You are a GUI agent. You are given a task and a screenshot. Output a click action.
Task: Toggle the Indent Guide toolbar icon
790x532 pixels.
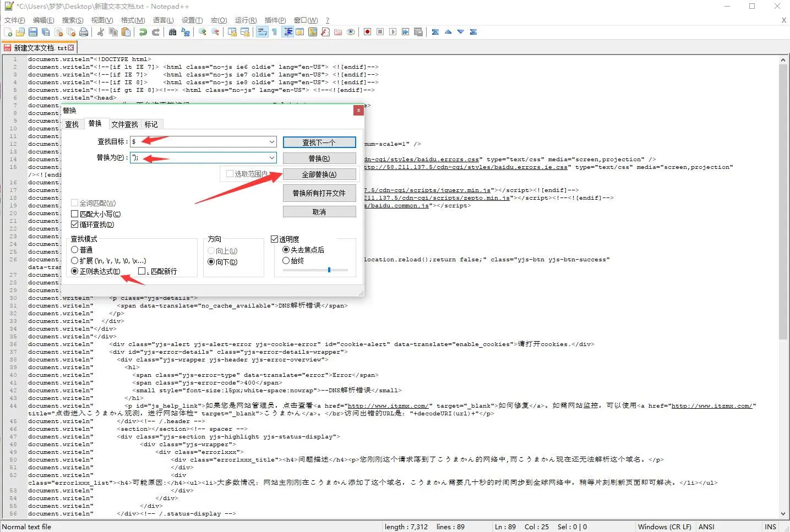click(x=288, y=32)
